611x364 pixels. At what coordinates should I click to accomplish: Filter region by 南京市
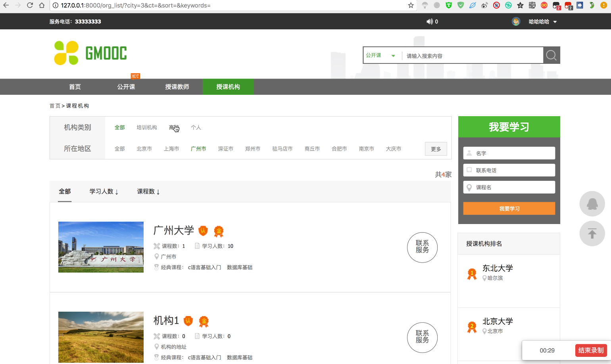tap(367, 149)
